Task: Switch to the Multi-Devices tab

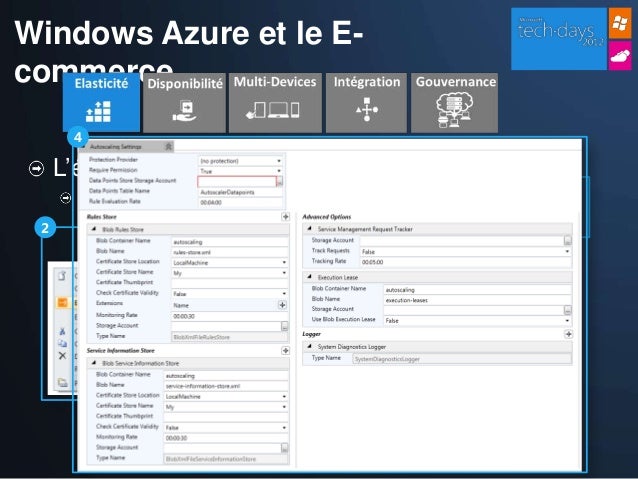Action: point(275,103)
